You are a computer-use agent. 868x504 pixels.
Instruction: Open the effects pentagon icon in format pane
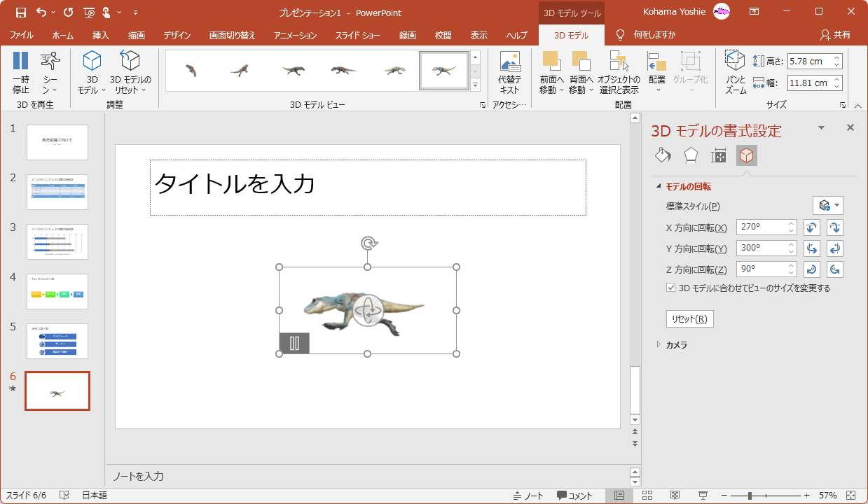pos(691,155)
